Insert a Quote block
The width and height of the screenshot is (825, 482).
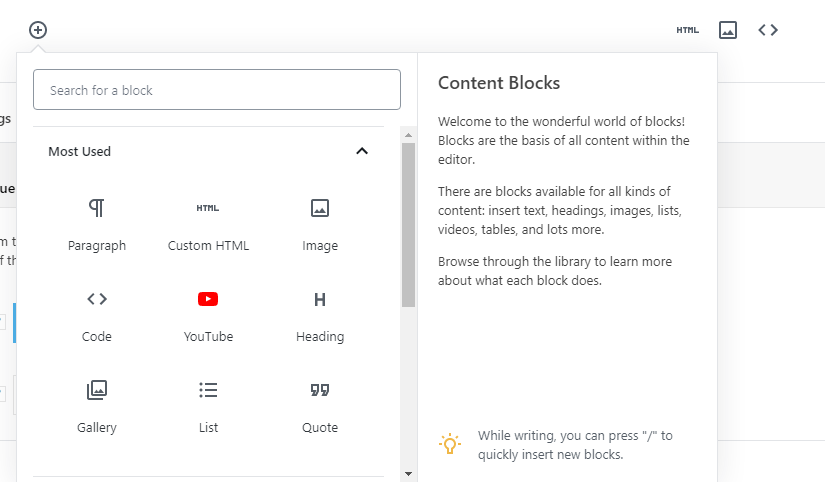[x=320, y=406]
